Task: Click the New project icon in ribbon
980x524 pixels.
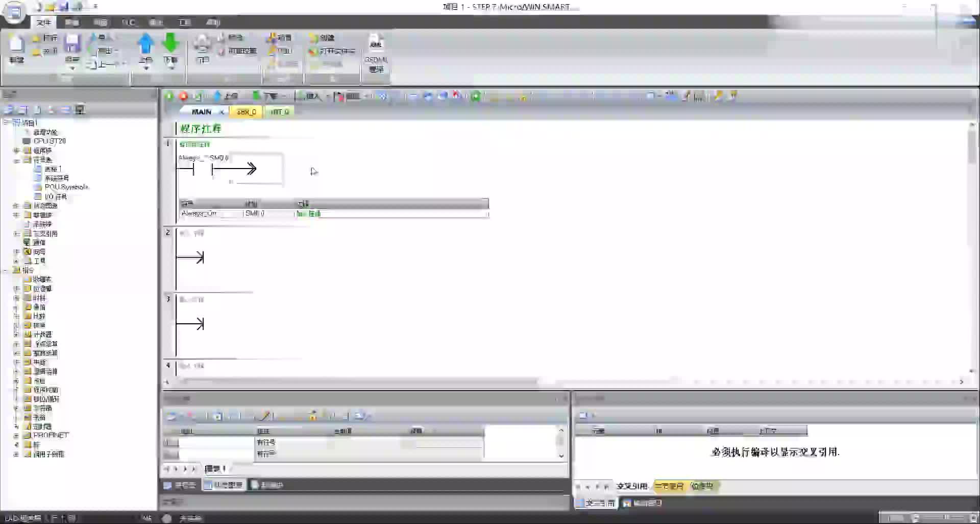Action: pyautogui.click(x=16, y=44)
